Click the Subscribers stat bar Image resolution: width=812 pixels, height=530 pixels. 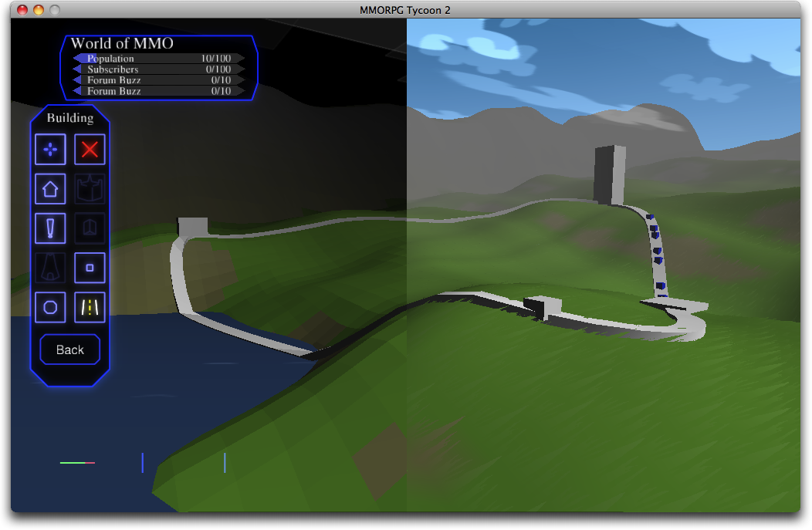coord(158,69)
